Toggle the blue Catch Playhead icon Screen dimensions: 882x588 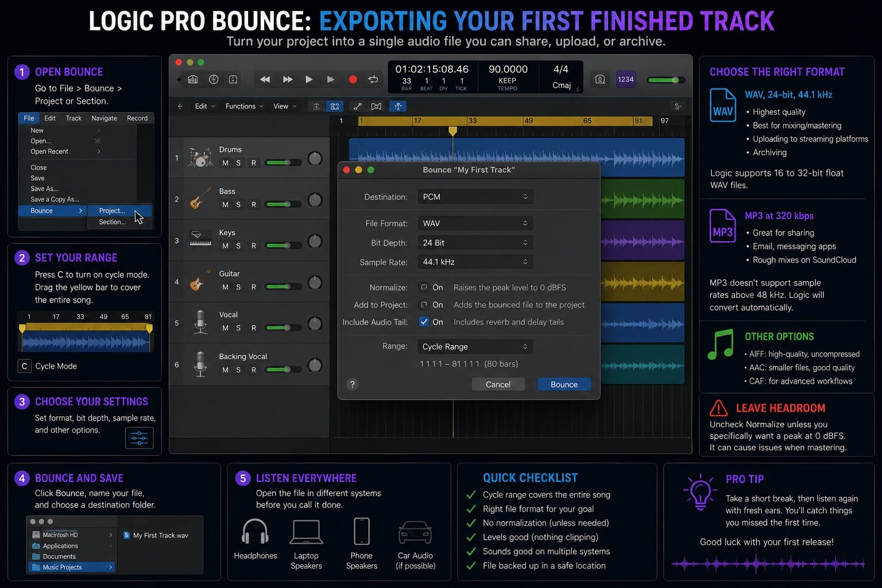(398, 106)
